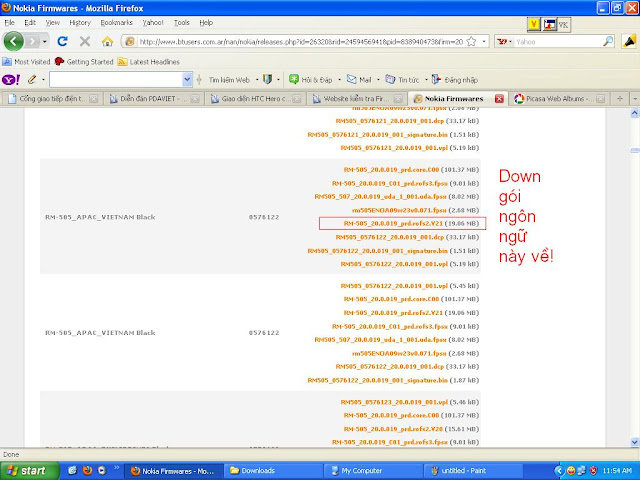Reload the current page
The image size is (640, 480).
(x=62, y=41)
